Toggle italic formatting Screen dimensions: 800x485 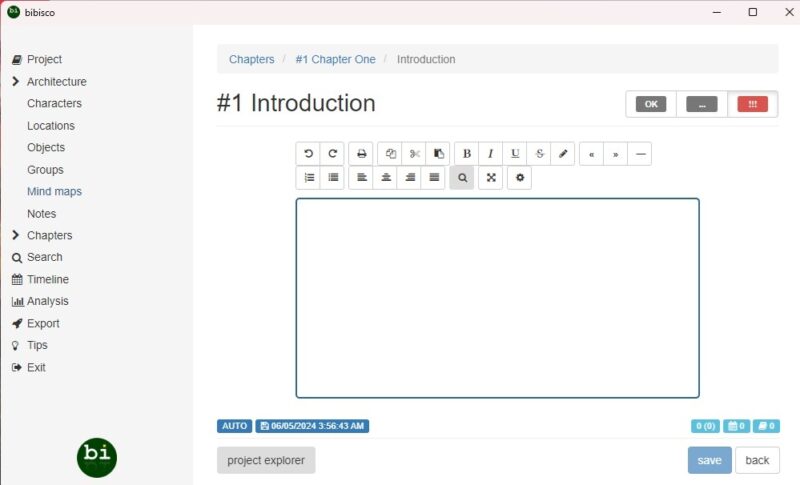pos(490,154)
